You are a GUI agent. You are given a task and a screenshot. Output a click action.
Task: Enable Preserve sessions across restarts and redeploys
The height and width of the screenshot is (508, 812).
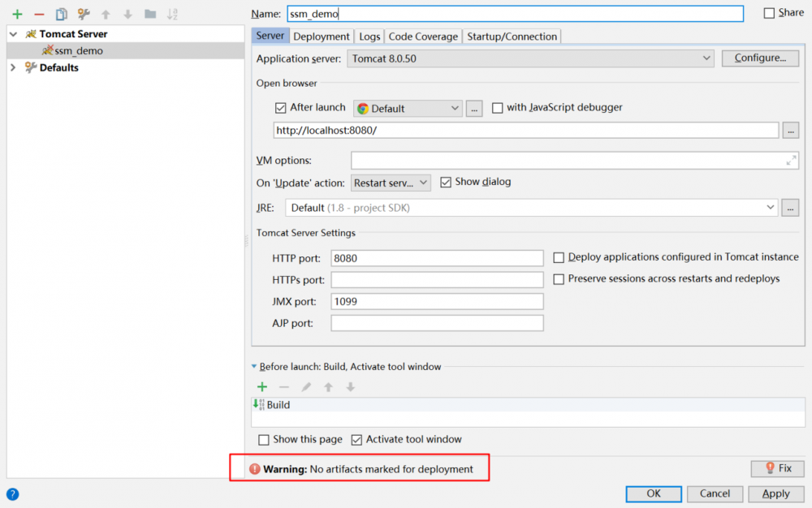coord(559,279)
